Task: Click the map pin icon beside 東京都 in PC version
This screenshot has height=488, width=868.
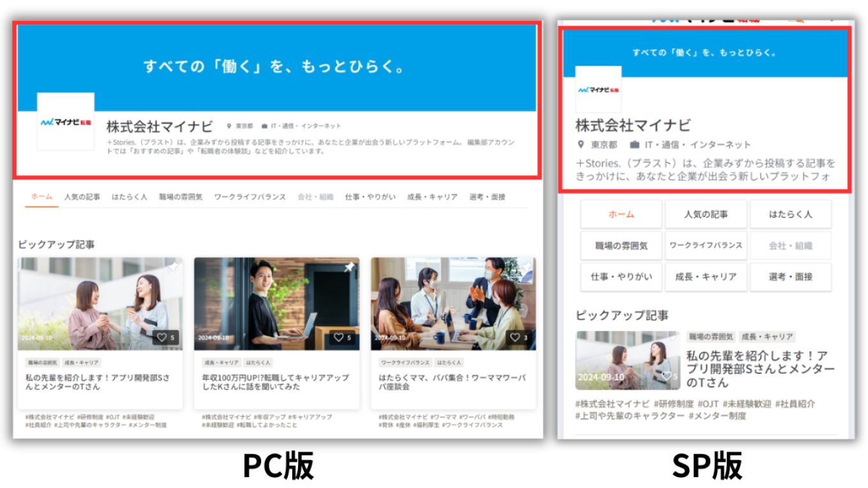Action: click(x=229, y=126)
